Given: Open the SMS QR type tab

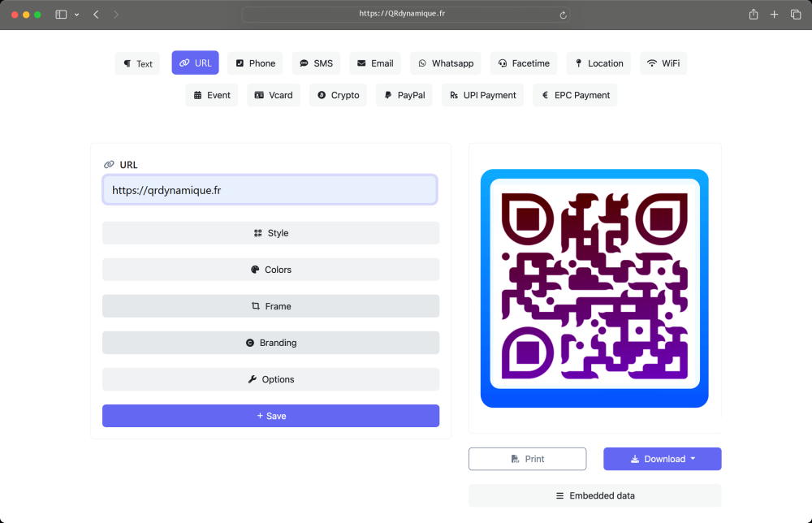Looking at the screenshot, I should 316,63.
